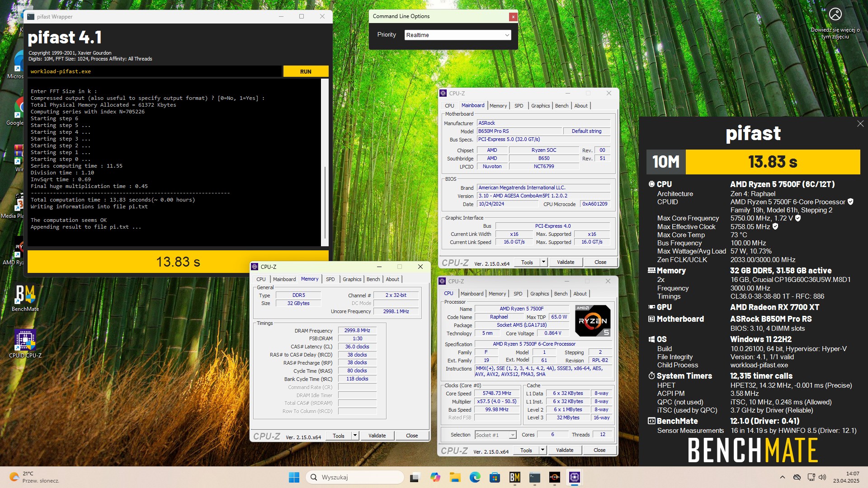Screen dimensions: 868x488
Task: Open SPD tab in CPU-Z Mainboard window
Action: pyautogui.click(x=519, y=106)
